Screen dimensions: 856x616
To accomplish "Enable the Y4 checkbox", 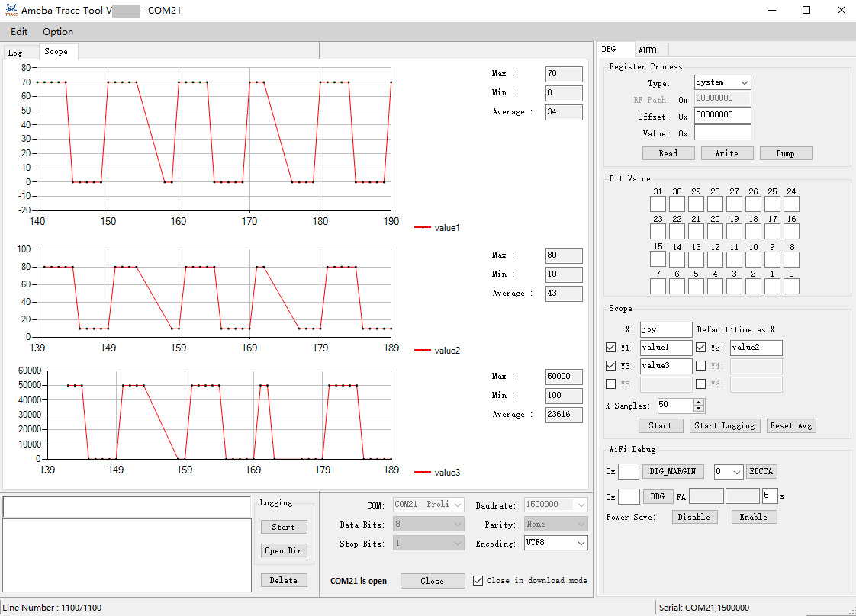I will pos(700,366).
